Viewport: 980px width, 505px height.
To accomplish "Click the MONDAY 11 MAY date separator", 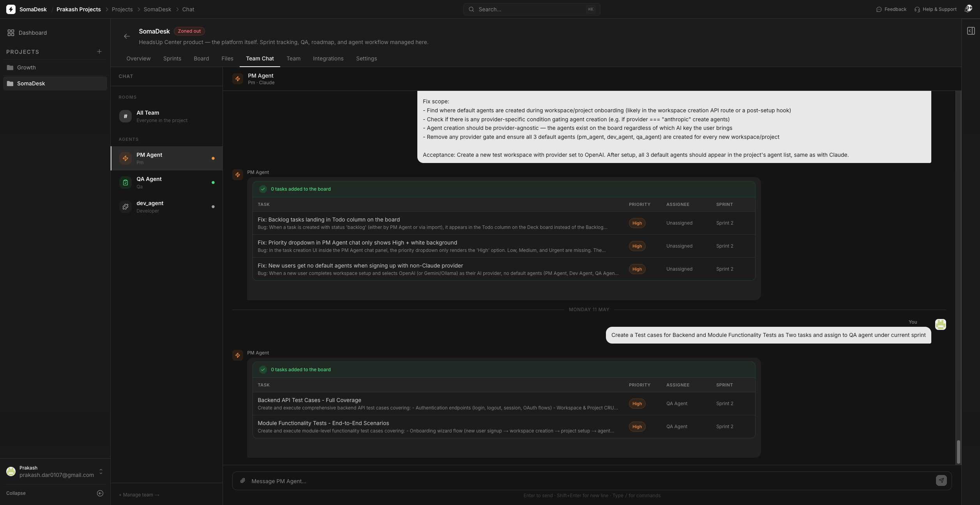I will (x=589, y=310).
